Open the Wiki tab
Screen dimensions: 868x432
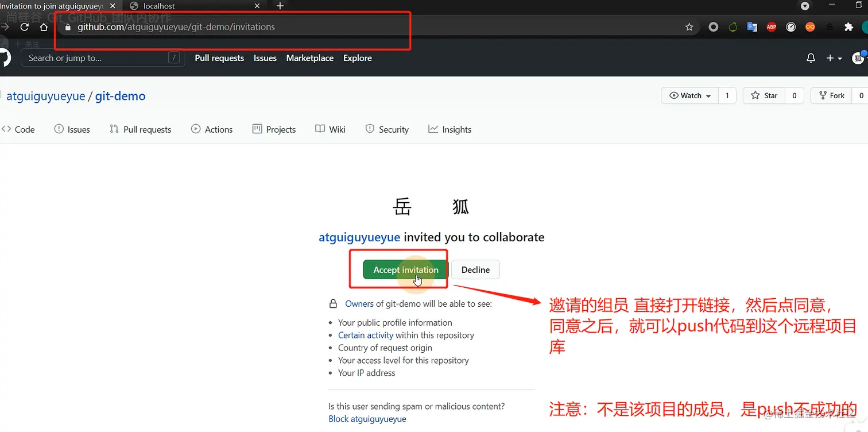pyautogui.click(x=330, y=130)
